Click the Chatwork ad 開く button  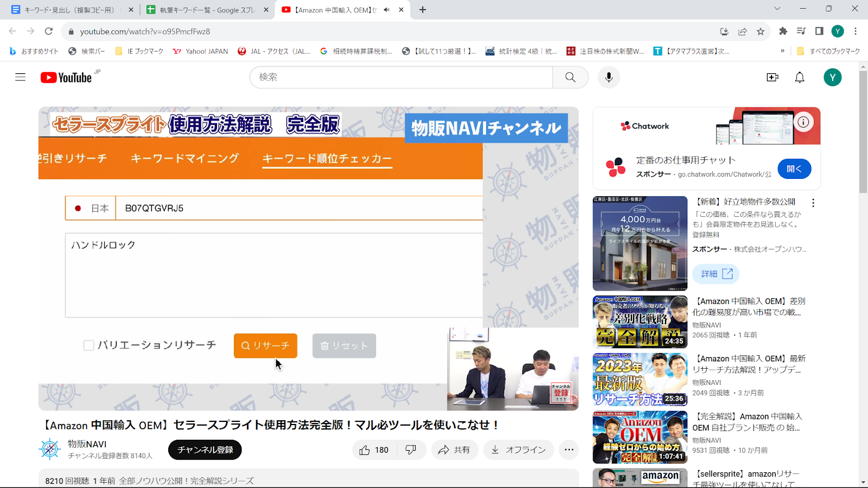click(x=794, y=169)
